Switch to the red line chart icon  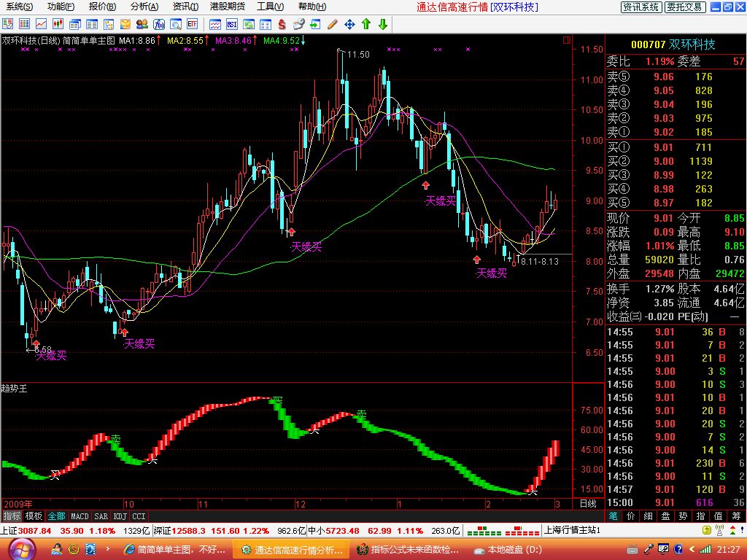pos(42,24)
